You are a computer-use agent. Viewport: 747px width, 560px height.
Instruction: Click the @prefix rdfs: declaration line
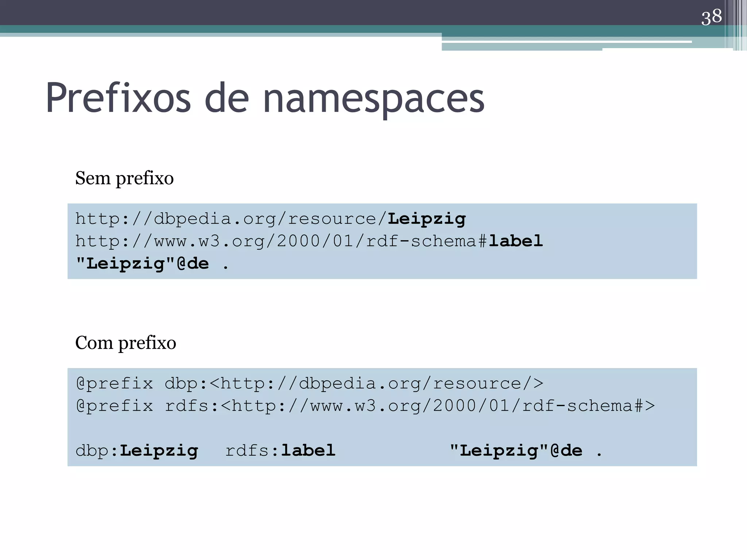click(x=365, y=406)
